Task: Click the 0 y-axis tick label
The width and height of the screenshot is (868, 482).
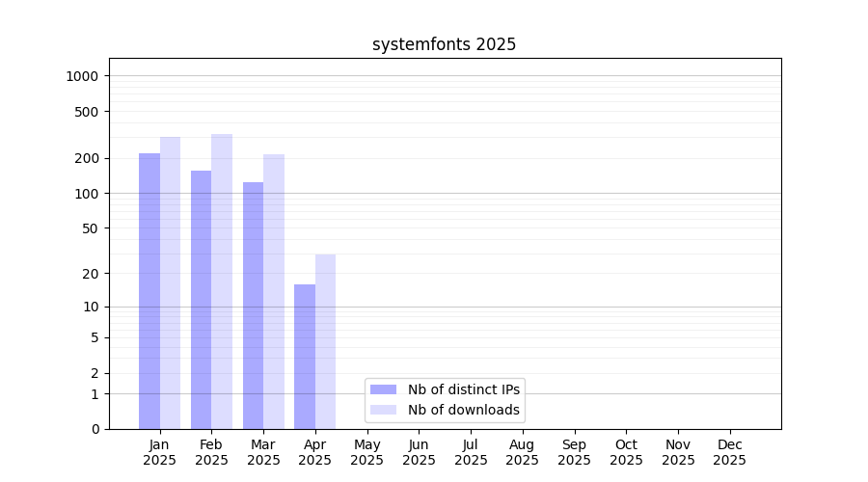Action: [x=95, y=429]
